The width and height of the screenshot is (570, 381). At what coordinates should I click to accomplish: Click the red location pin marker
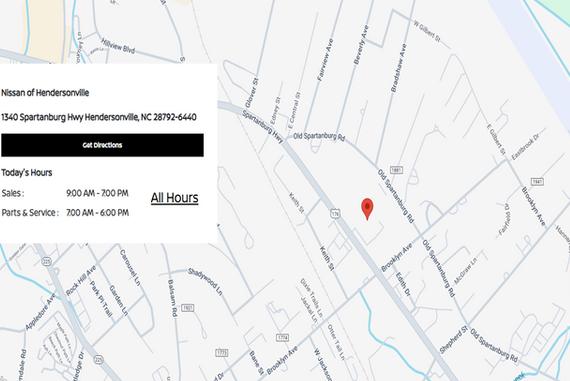click(367, 209)
